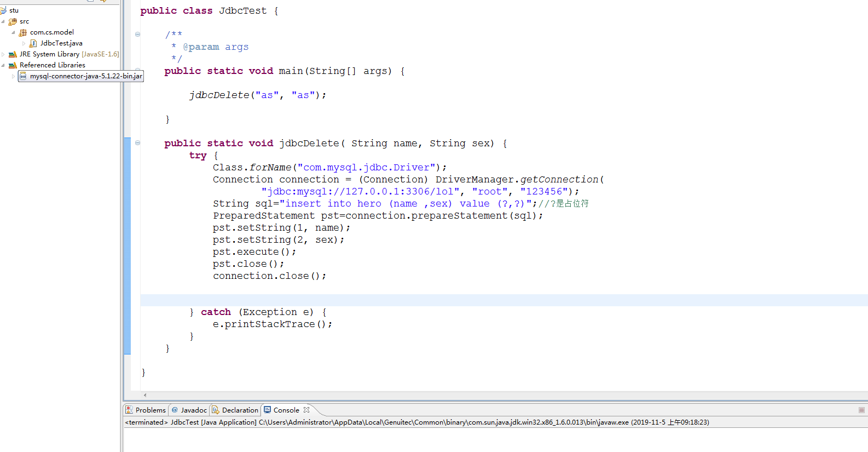The image size is (868, 452).
Task: Click 'pst.setString(2, sex);' line
Action: (x=279, y=240)
